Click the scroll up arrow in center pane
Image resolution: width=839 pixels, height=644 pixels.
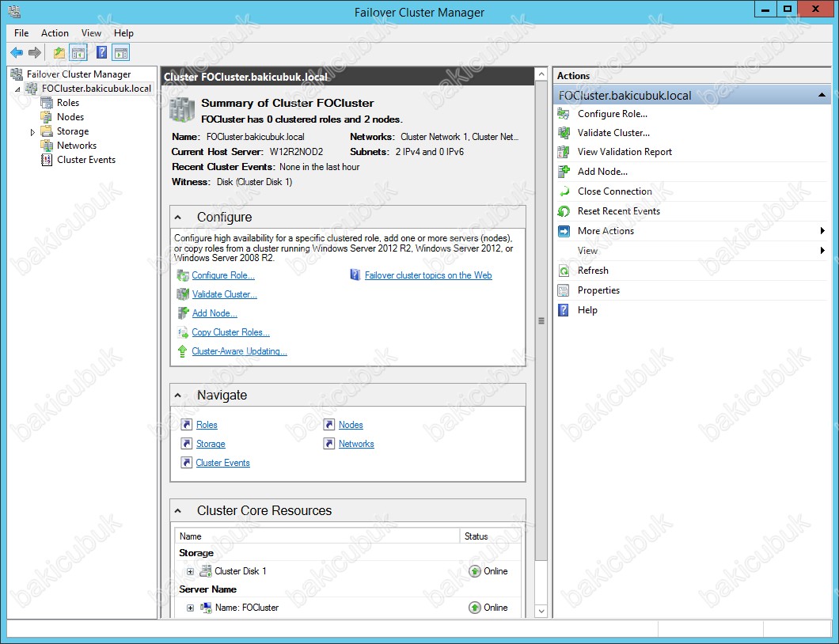(541, 74)
